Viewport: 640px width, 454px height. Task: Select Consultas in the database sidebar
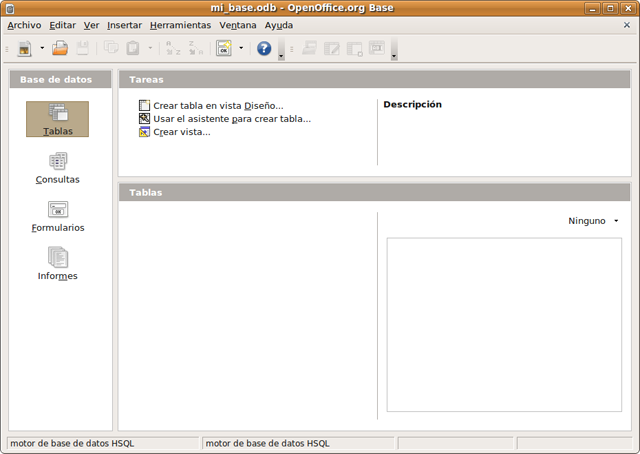[57, 167]
